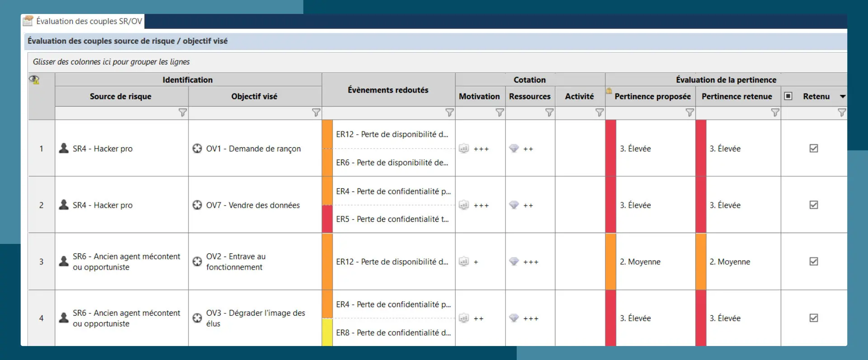Viewport: 868px width, 360px height.
Task: Uncheck Retenu for row 1 Demande de rançon
Action: 814,148
